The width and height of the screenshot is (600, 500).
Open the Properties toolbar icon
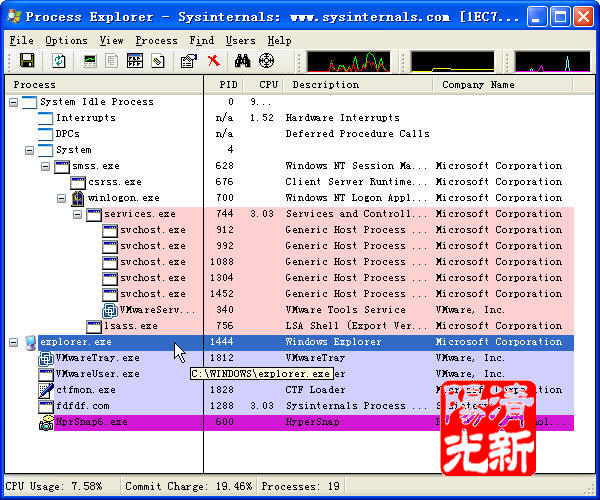[187, 62]
